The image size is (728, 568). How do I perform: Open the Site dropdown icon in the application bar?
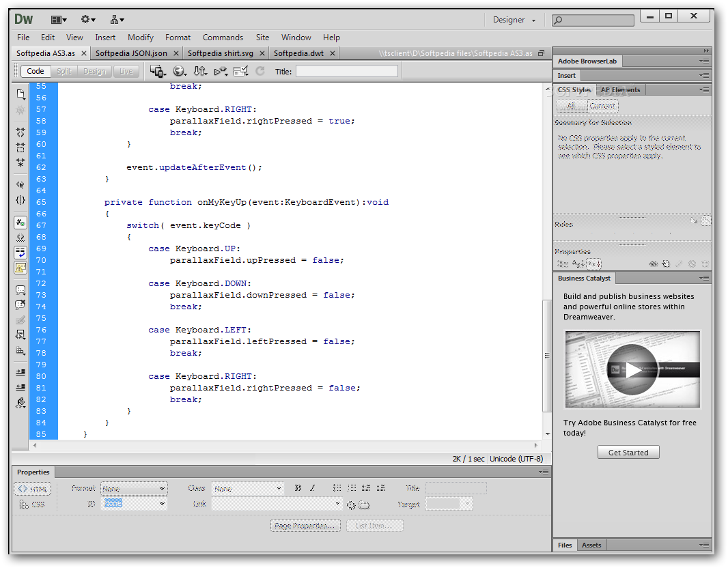pos(117,20)
